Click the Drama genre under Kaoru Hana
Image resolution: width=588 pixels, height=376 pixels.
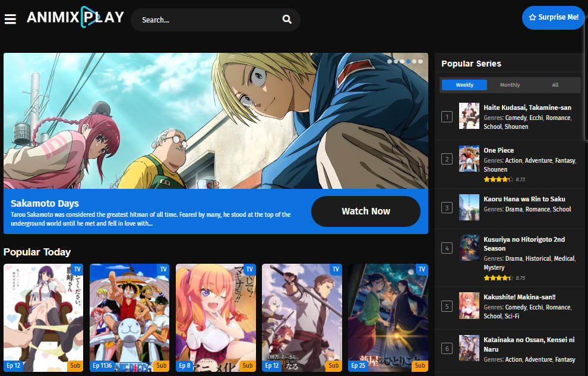coord(514,209)
